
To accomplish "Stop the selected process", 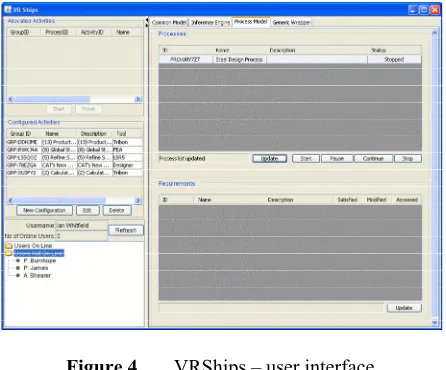I will point(408,158).
